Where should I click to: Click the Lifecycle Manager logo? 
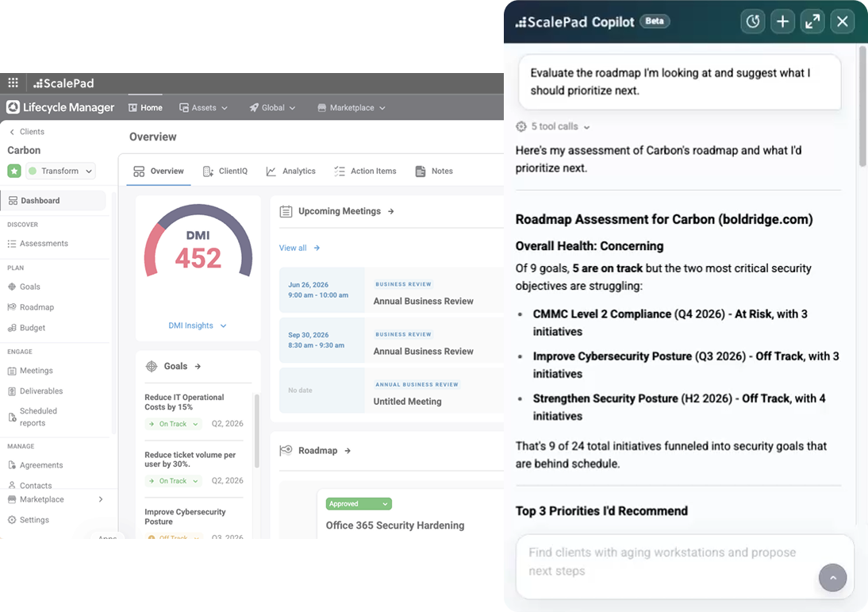(60, 107)
